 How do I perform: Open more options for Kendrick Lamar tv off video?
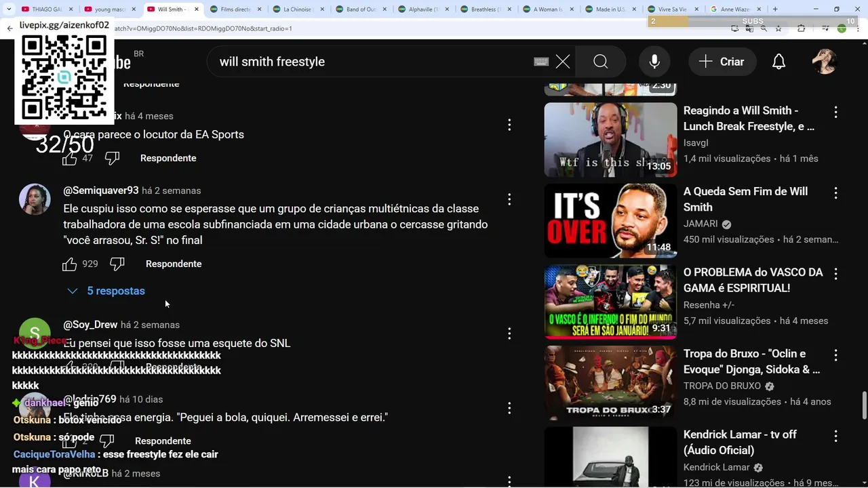click(x=835, y=436)
